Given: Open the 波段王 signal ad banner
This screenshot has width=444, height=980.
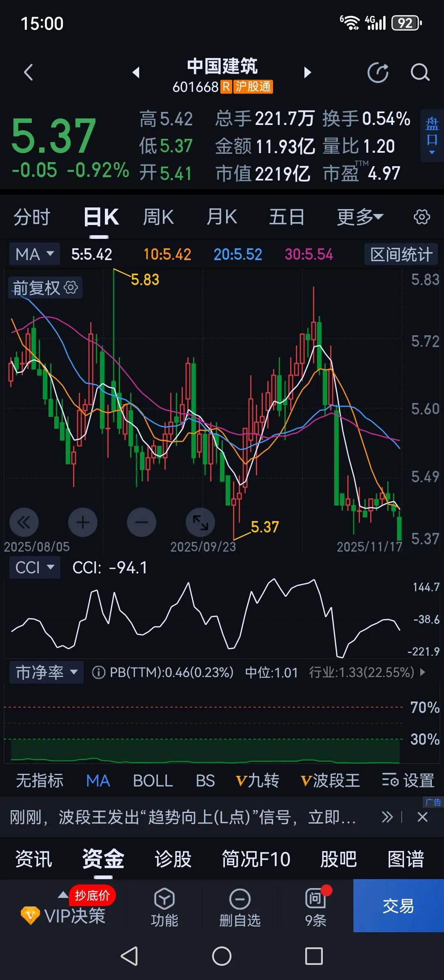Looking at the screenshot, I should 183,817.
